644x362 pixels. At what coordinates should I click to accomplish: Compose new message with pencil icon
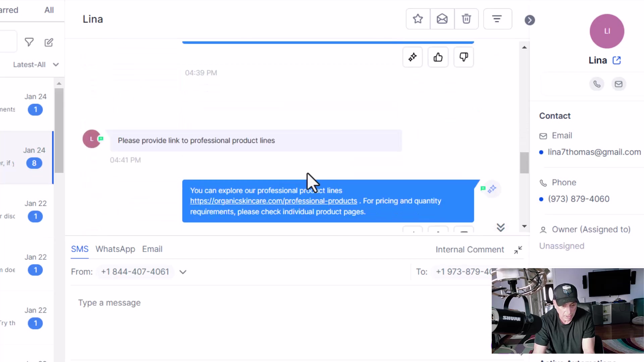[49, 42]
